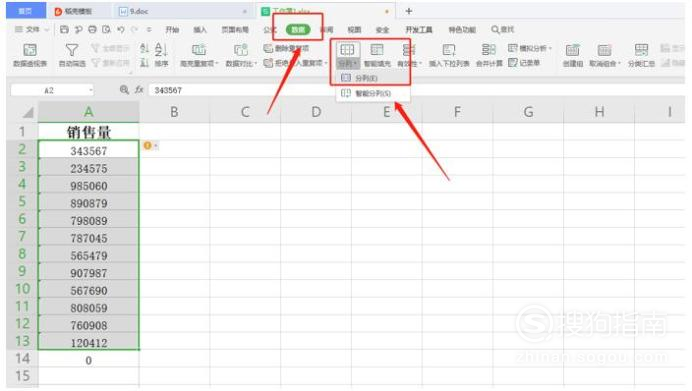692x391 pixels.
Task: Click Remove Duplicates (删除重复项)
Action: tap(286, 48)
